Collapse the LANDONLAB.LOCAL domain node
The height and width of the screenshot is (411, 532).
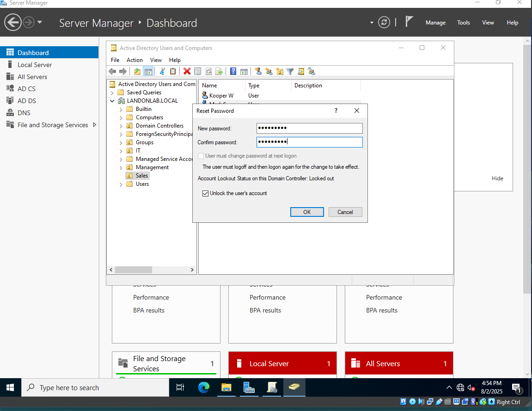(112, 101)
